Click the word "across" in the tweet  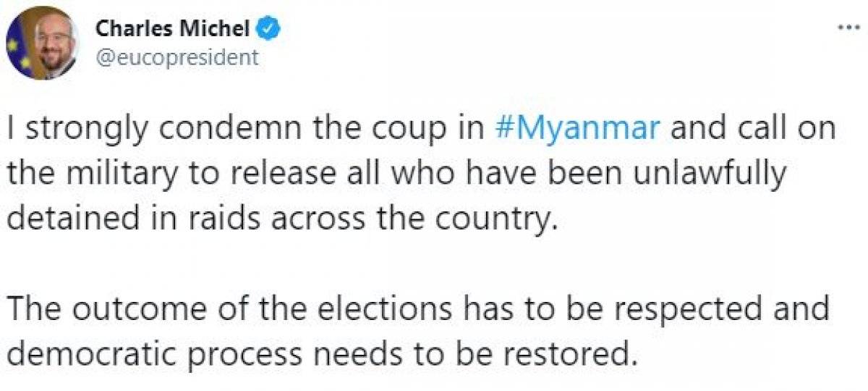354,217
